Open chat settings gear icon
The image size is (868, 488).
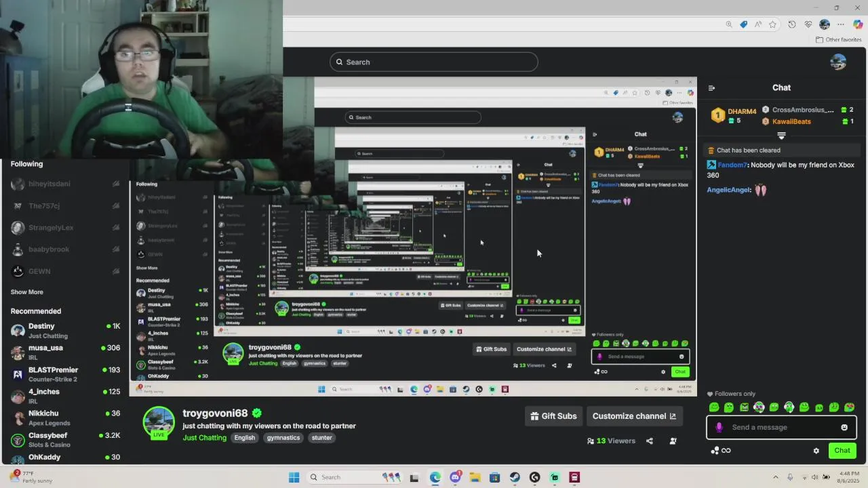816,451
